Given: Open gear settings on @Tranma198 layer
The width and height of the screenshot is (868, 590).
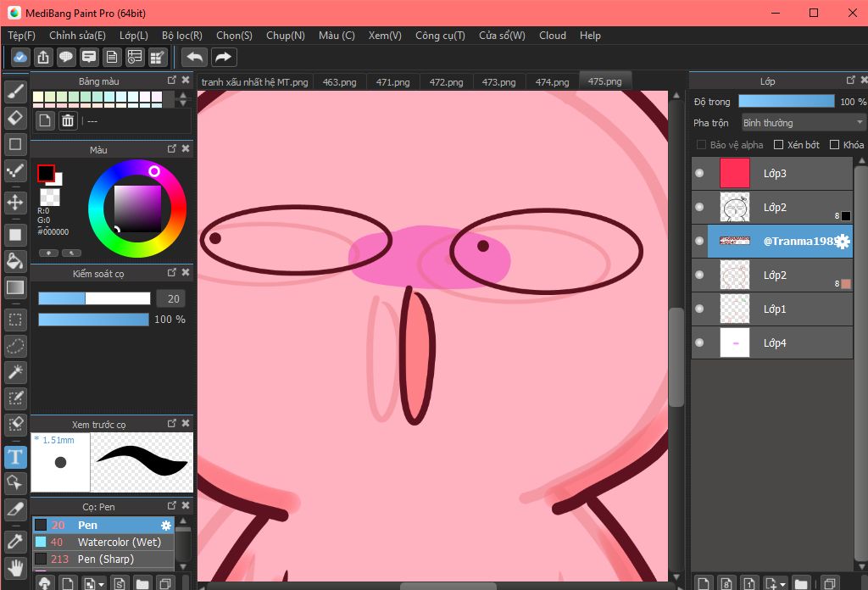Looking at the screenshot, I should tap(843, 242).
